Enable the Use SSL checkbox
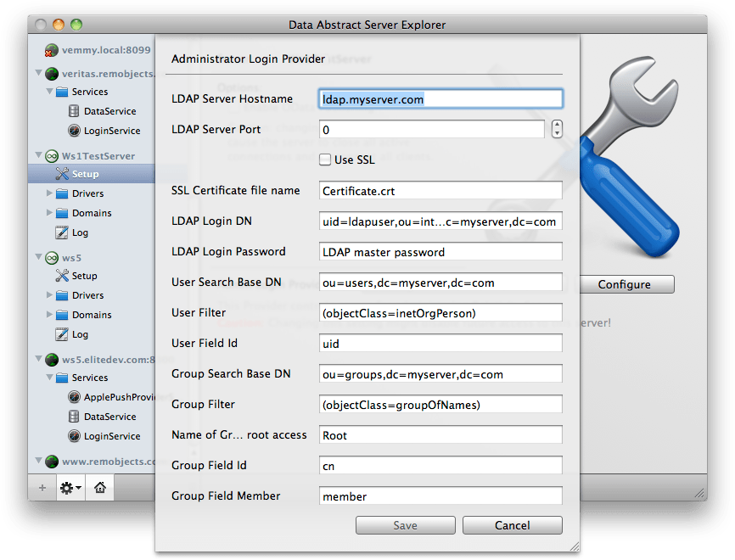The width and height of the screenshot is (735, 560). [x=326, y=159]
